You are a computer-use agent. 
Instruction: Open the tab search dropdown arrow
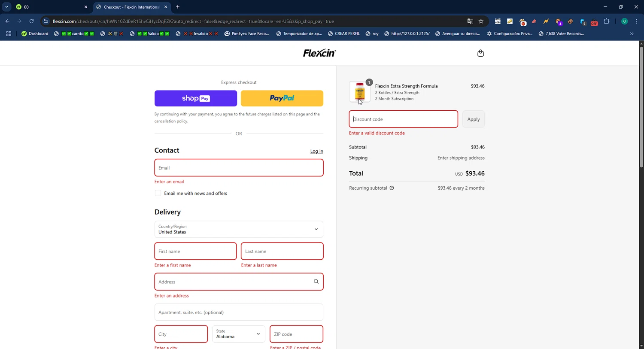point(6,7)
